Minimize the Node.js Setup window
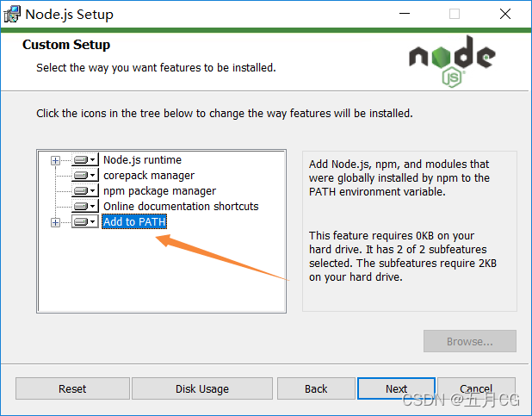532x416 pixels. (405, 14)
